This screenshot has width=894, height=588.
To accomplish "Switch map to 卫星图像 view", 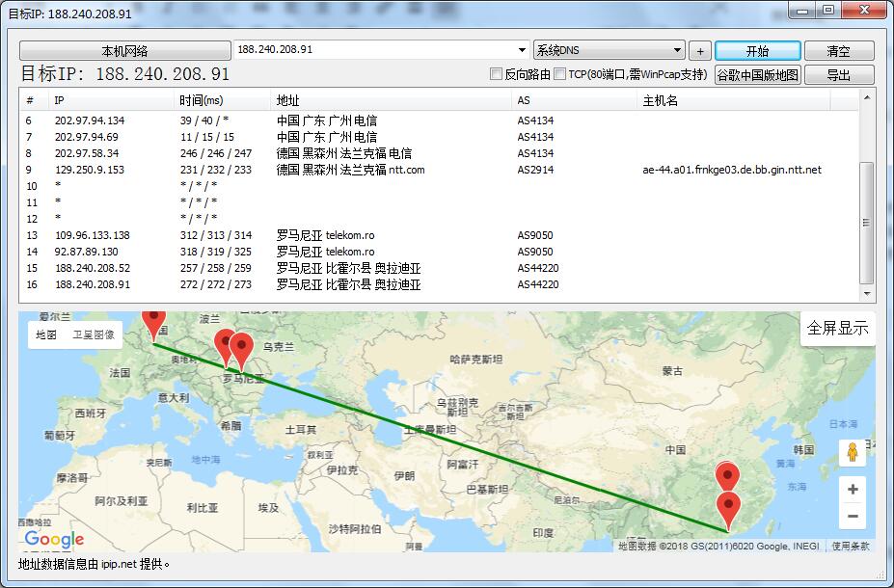I will coord(94,335).
